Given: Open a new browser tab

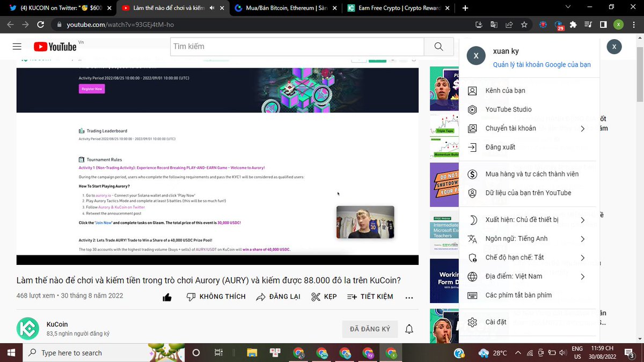Looking at the screenshot, I should point(465,8).
